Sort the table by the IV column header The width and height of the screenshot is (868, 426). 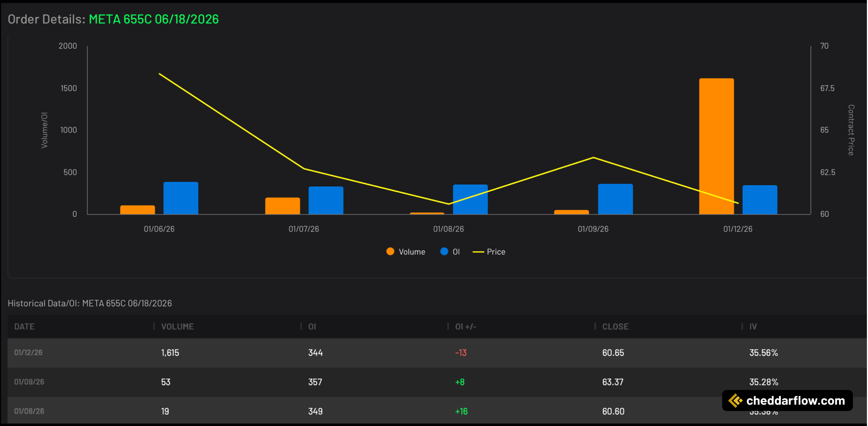pos(753,326)
